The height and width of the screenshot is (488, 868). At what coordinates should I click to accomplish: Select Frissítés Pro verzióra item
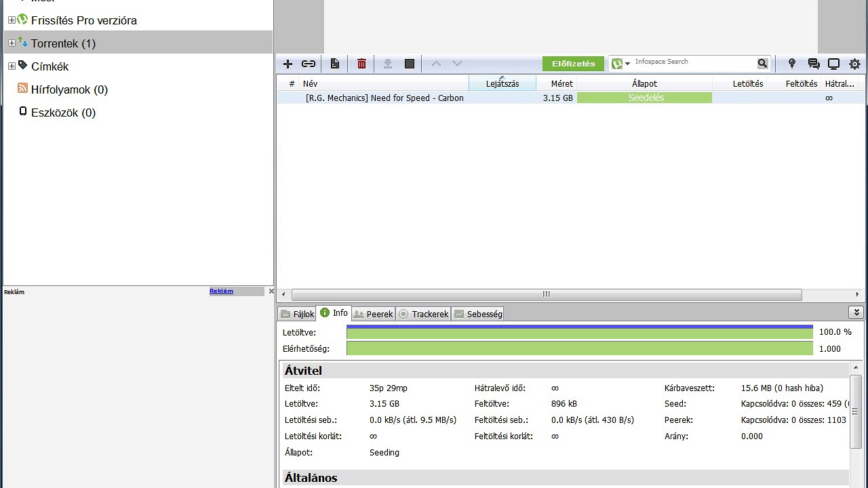tap(84, 20)
